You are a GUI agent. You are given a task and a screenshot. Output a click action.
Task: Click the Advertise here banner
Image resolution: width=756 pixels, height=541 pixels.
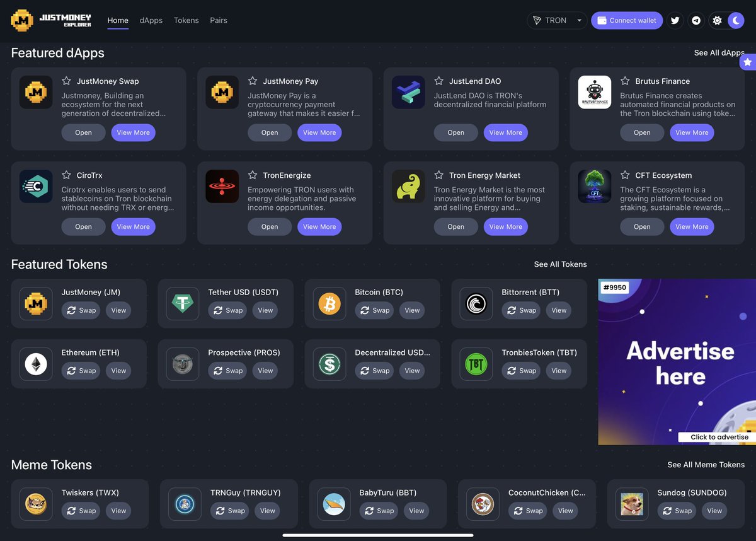click(x=677, y=362)
